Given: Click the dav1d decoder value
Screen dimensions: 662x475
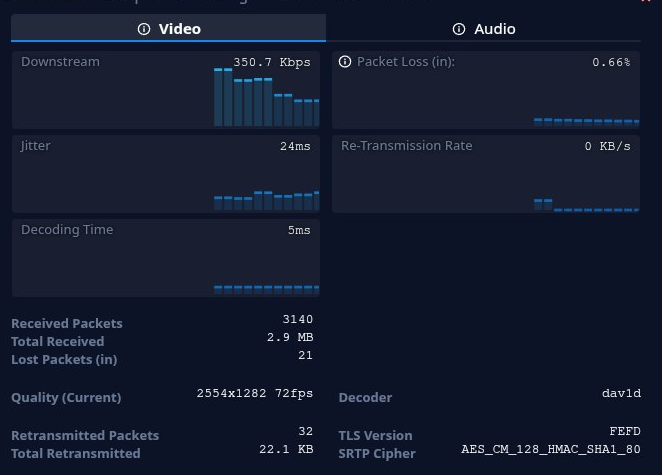Looking at the screenshot, I should point(621,393).
